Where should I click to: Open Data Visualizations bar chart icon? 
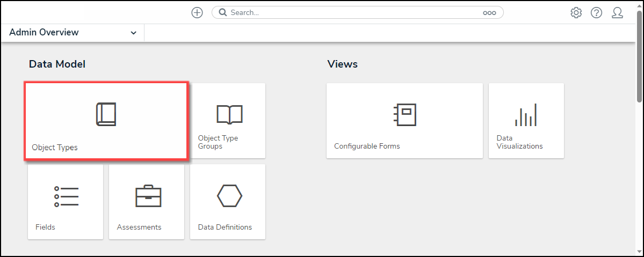pos(526,114)
